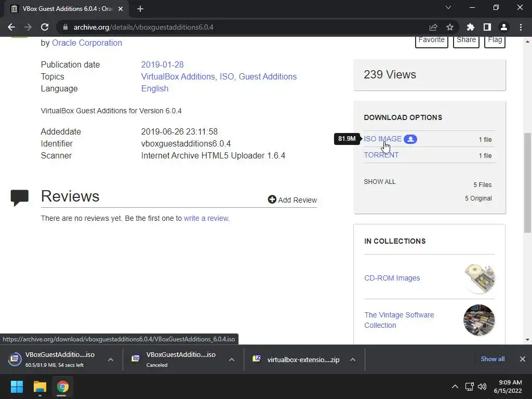Expand options for the downloading iso file
532x399 pixels.
click(111, 360)
